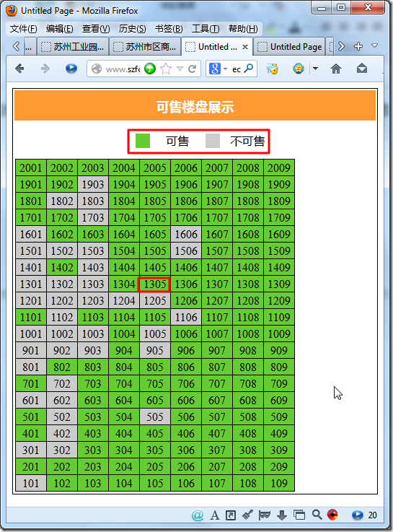Viewport: 393px width, 532px height.
Task: Select unit 1106 gray cell
Action: [x=186, y=317]
